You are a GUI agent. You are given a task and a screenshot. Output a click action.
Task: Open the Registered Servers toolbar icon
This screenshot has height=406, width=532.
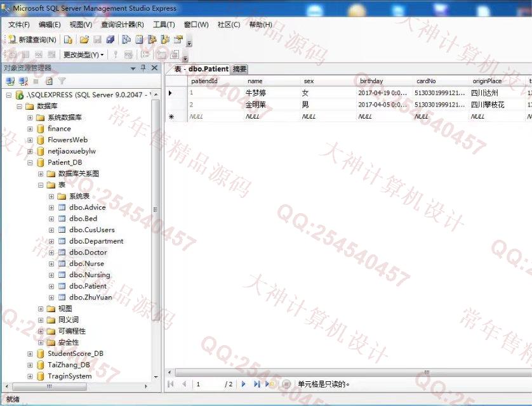click(x=126, y=40)
